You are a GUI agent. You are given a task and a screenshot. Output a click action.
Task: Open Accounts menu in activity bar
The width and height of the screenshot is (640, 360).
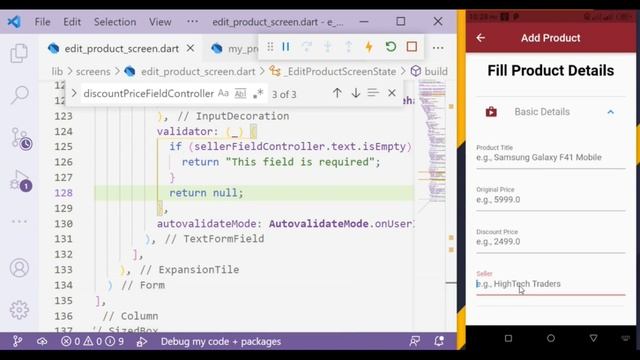(19, 268)
